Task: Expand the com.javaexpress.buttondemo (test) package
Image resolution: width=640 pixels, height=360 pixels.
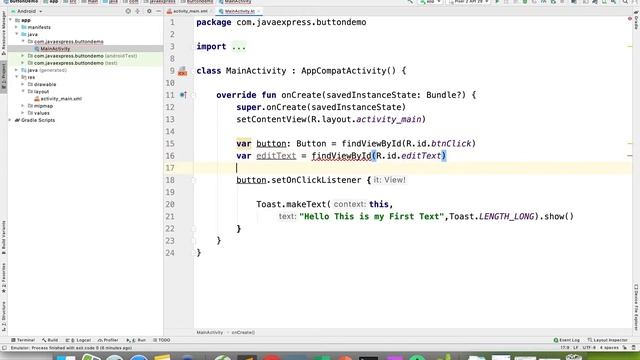Action: (x=23, y=63)
